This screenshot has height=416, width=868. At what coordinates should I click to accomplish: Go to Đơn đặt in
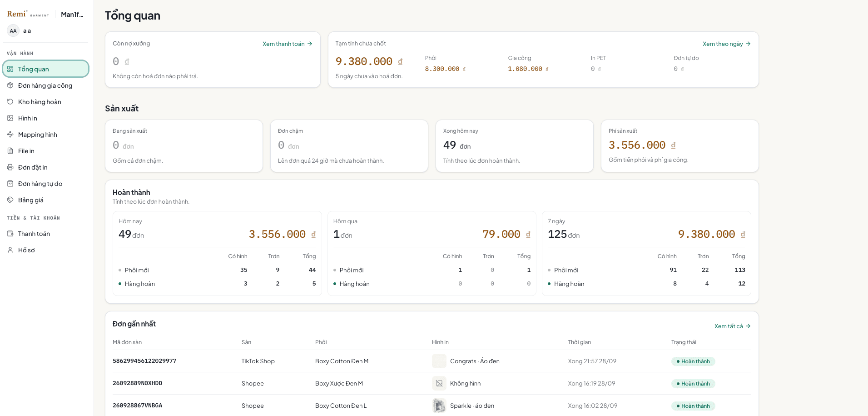(46, 167)
